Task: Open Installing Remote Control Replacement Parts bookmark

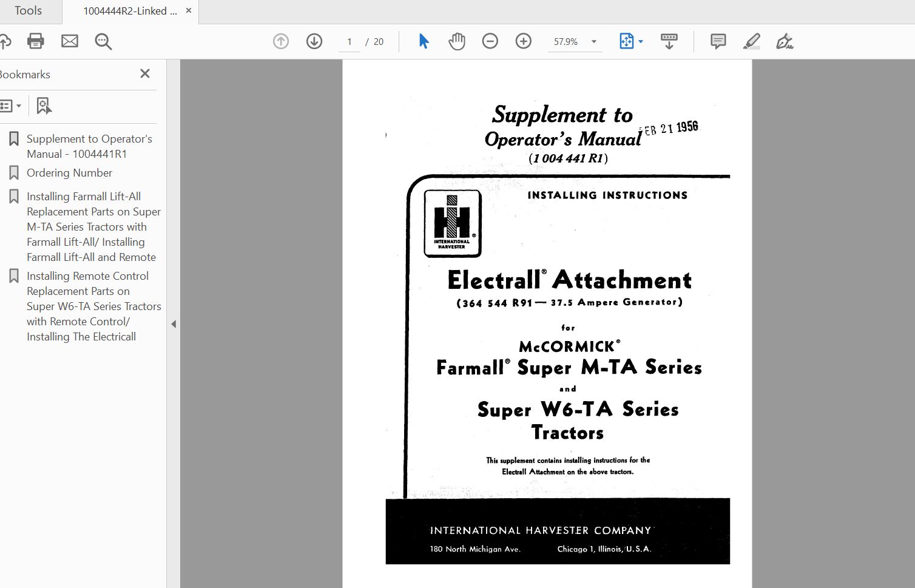Action: click(x=94, y=306)
